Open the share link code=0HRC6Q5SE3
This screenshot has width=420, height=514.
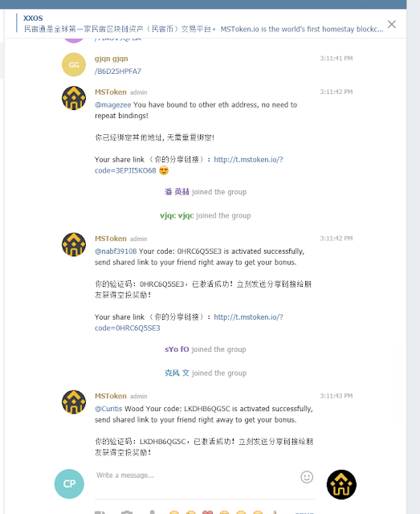(189, 323)
